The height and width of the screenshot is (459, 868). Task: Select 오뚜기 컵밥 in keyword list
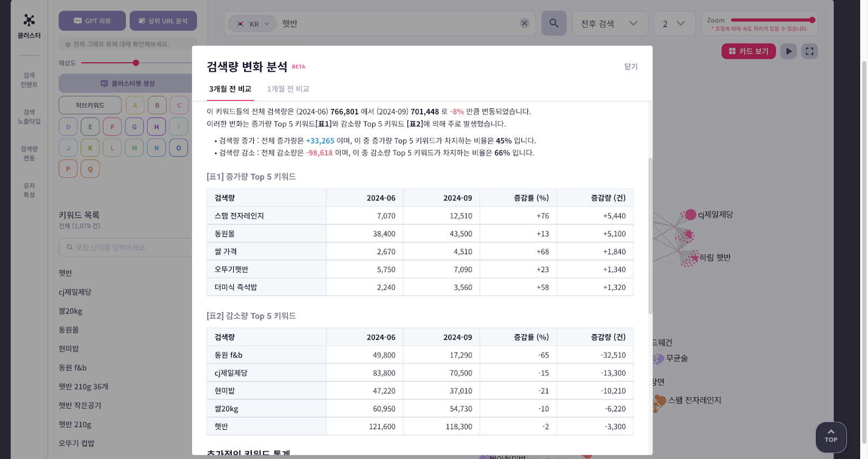click(76, 443)
